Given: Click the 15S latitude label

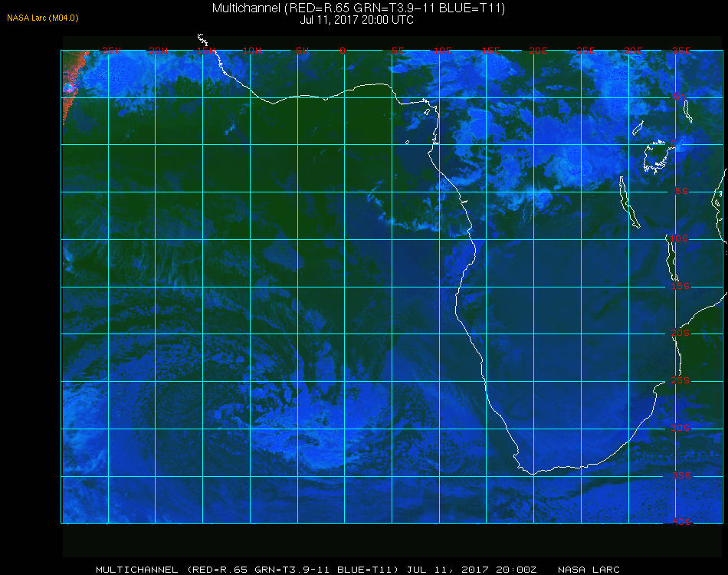Looking at the screenshot, I should [x=680, y=286].
